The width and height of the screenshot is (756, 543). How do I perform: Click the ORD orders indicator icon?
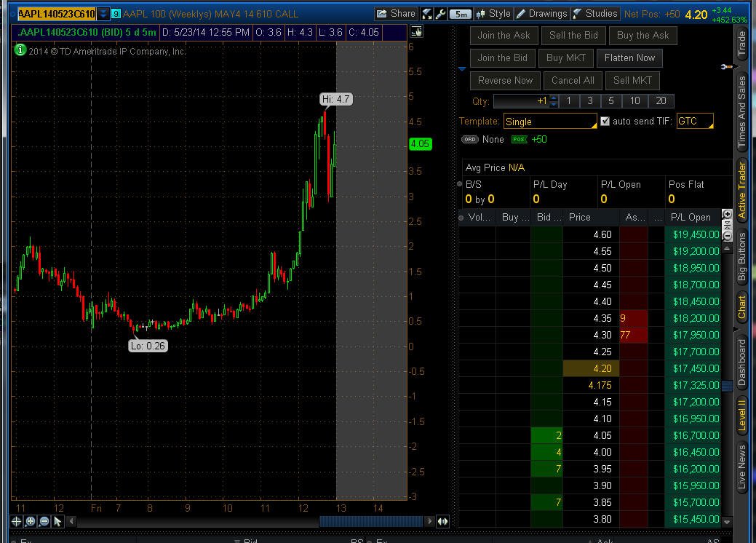[469, 139]
